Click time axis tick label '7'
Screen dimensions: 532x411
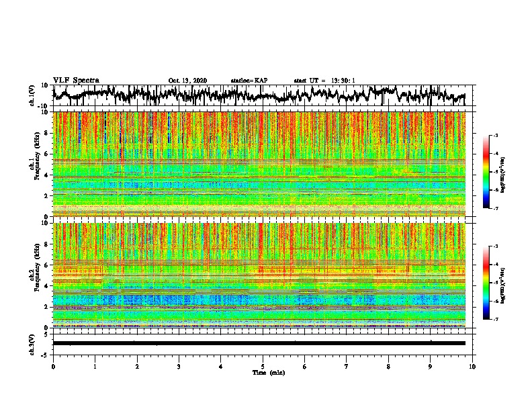347,367
